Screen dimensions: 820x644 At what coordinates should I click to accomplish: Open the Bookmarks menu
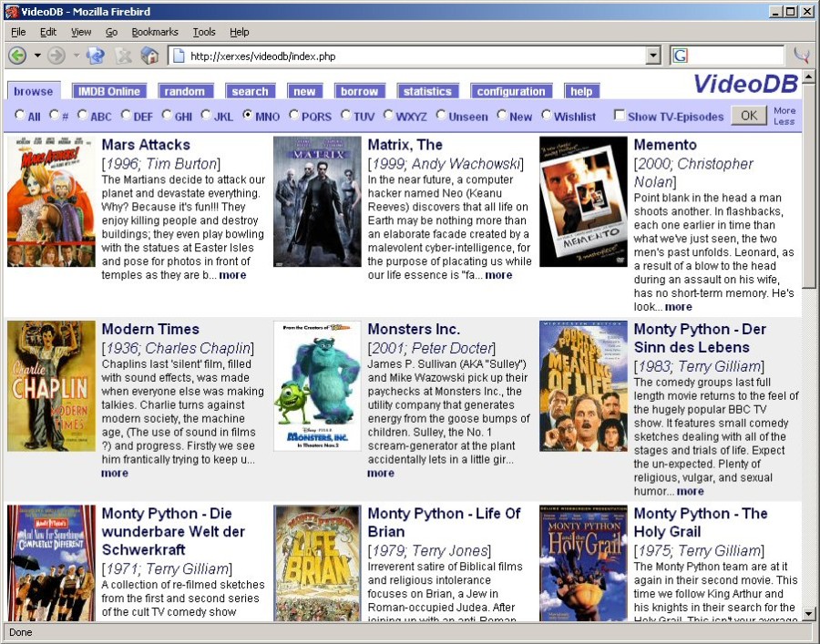point(155,32)
